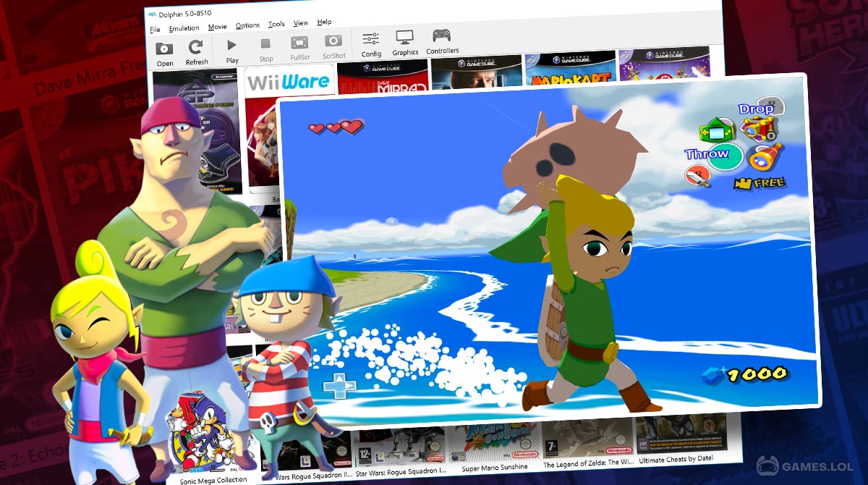Open the Movie menu

click(217, 27)
